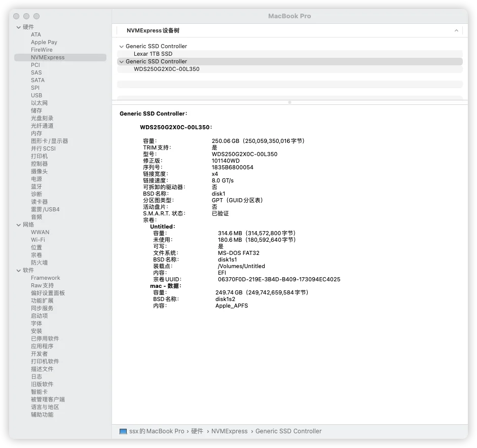Collapse the 软件 section chevron

pyautogui.click(x=19, y=271)
